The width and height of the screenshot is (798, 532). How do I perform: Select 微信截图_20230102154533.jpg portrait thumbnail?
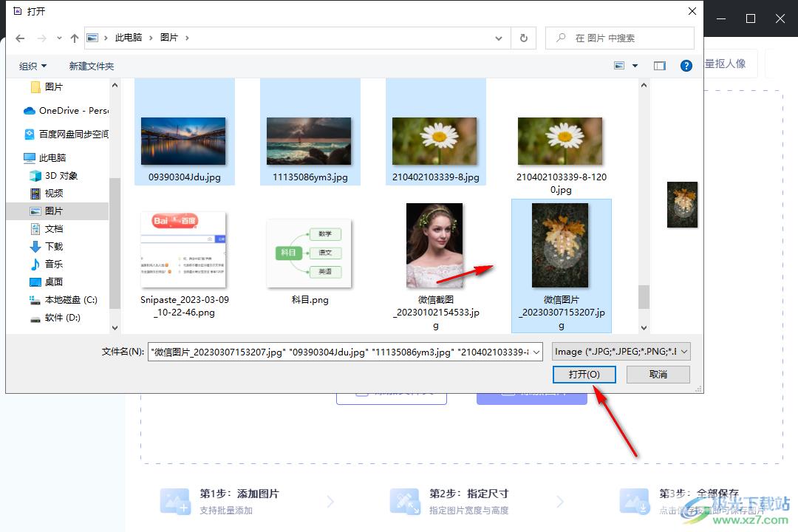click(x=435, y=245)
